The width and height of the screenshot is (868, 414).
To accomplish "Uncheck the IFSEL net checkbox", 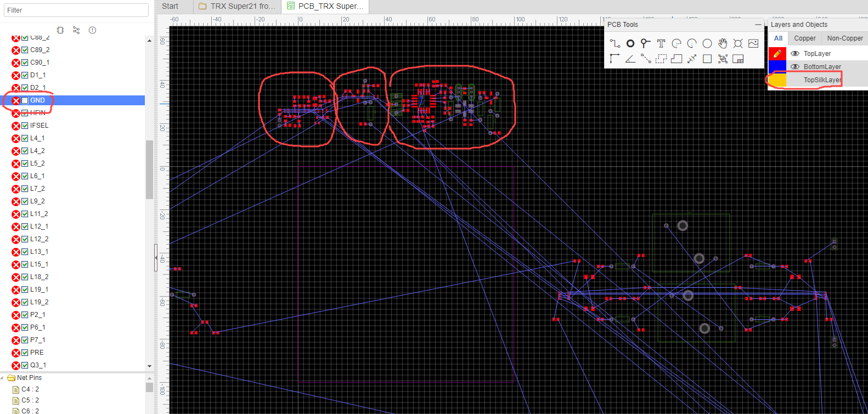I will click(25, 126).
